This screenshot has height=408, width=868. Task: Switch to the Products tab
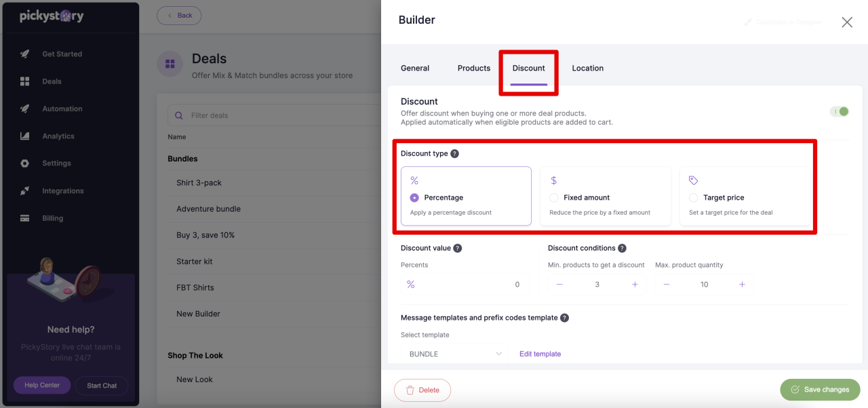tap(474, 68)
